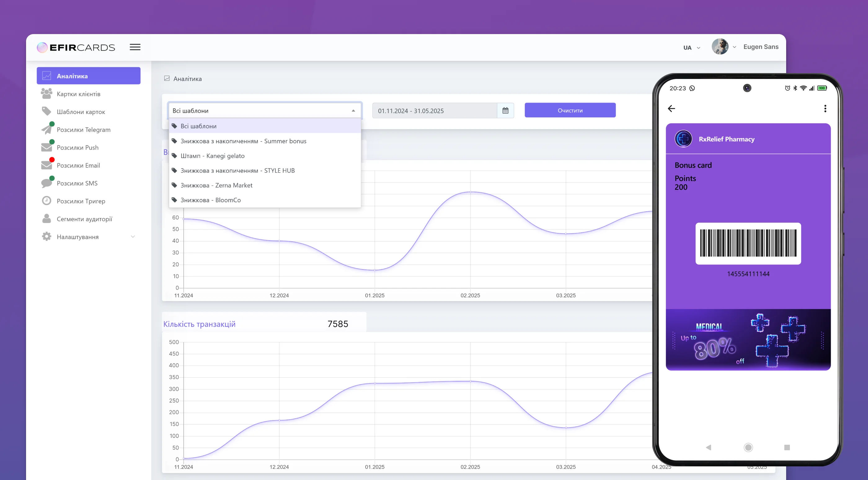868x480 pixels.
Task: Click the phone back arrow icon
Action: click(671, 108)
